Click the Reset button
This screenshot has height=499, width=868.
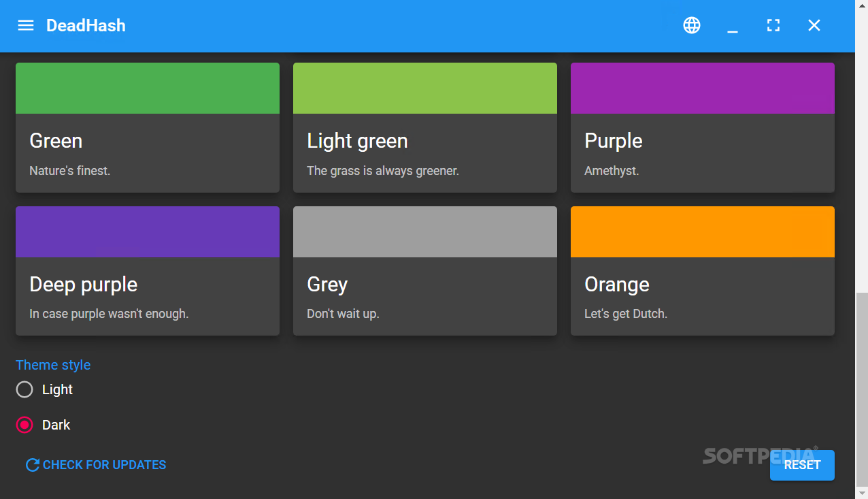pos(802,465)
